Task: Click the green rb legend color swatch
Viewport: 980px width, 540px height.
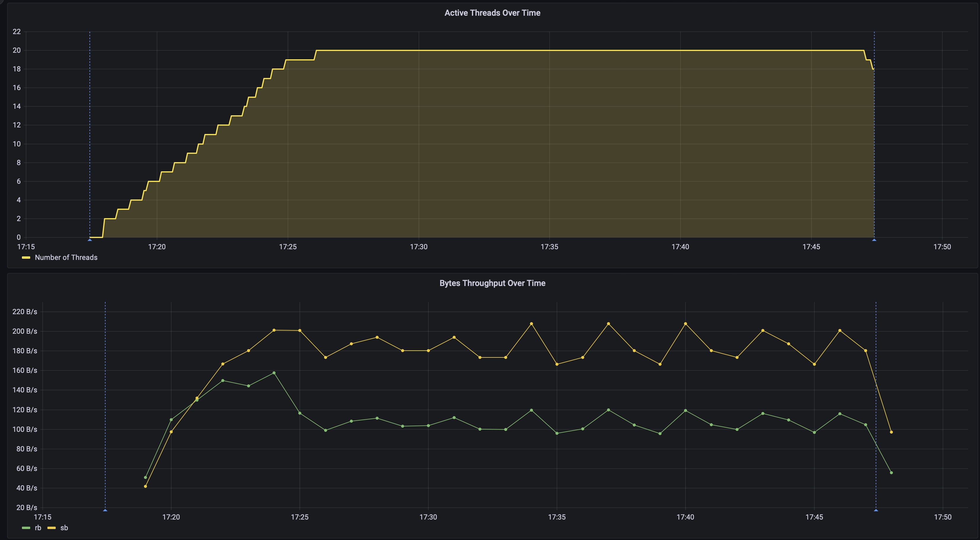Action: [x=26, y=528]
